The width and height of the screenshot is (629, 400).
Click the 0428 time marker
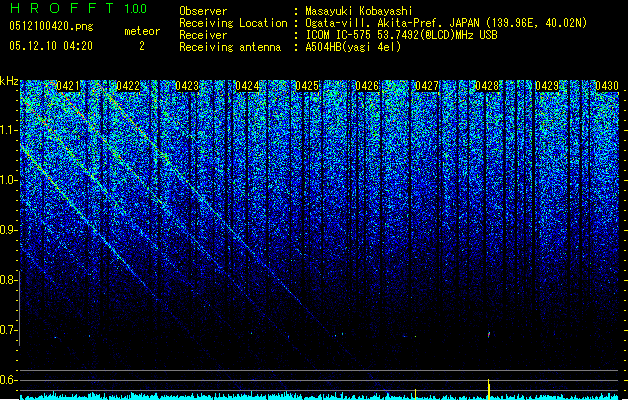[487, 86]
